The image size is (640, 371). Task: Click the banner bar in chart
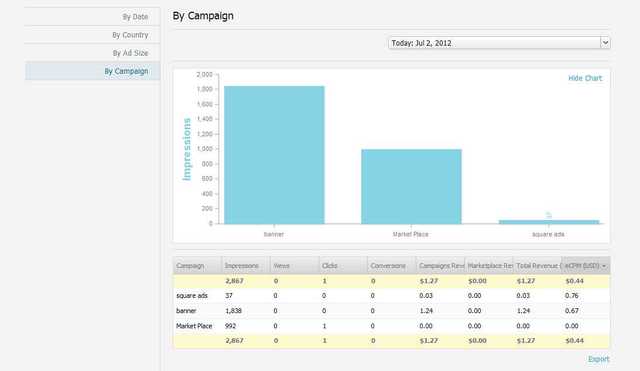click(x=274, y=155)
